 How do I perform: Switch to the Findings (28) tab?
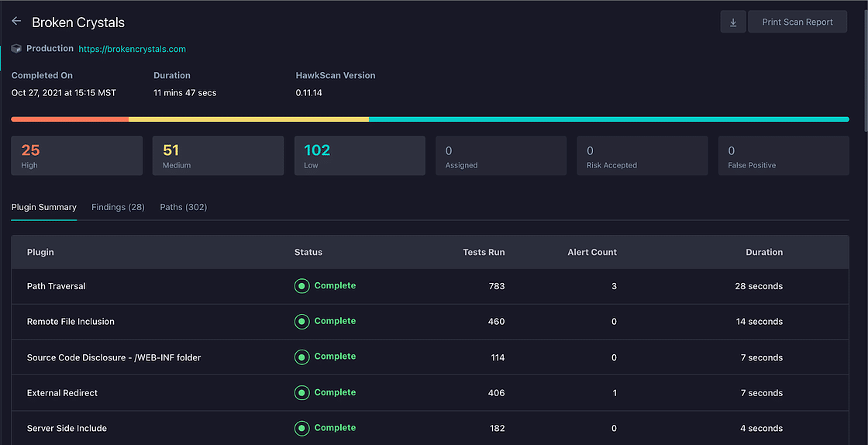[118, 207]
